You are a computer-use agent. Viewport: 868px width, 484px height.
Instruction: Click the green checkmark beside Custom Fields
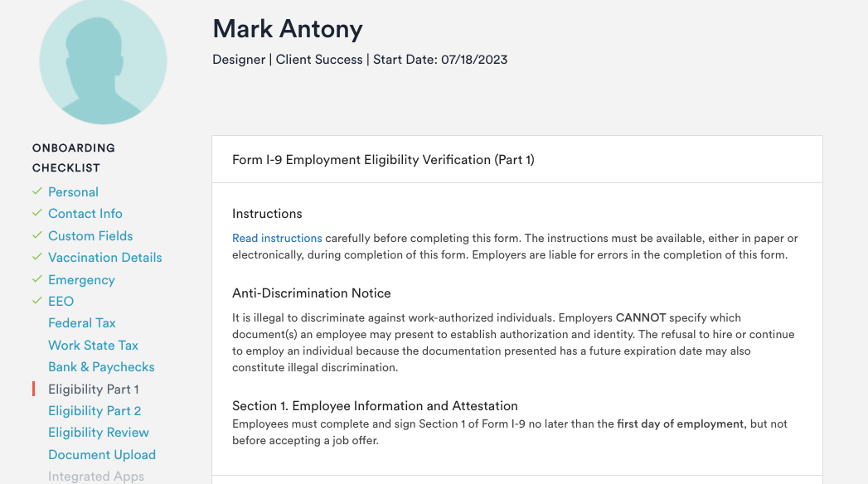coord(36,235)
